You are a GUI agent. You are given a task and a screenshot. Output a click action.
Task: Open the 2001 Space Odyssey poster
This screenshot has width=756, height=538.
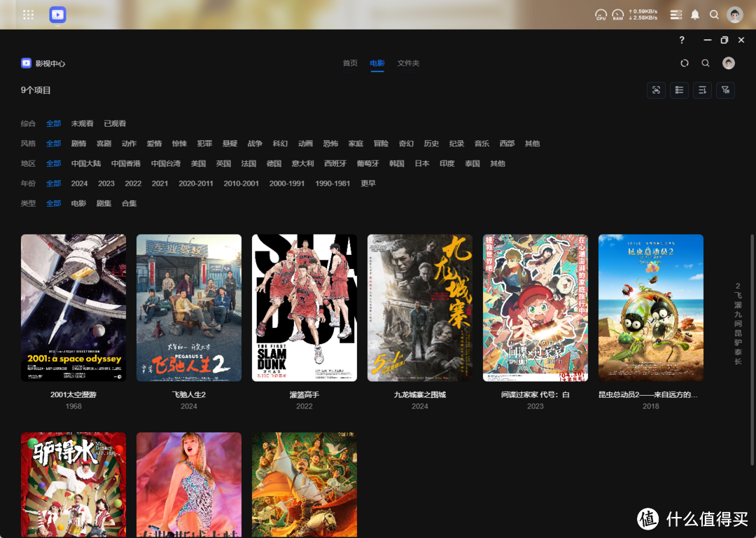(x=73, y=308)
